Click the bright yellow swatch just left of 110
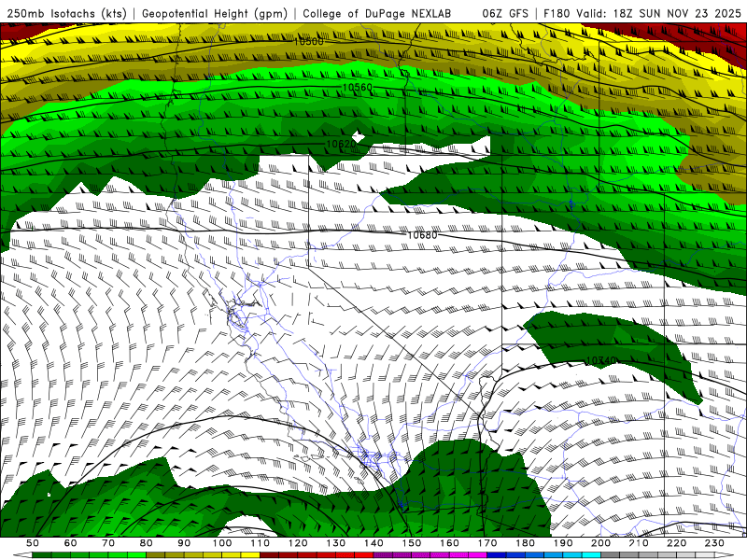The height and width of the screenshot is (560, 747). pyautogui.click(x=250, y=555)
